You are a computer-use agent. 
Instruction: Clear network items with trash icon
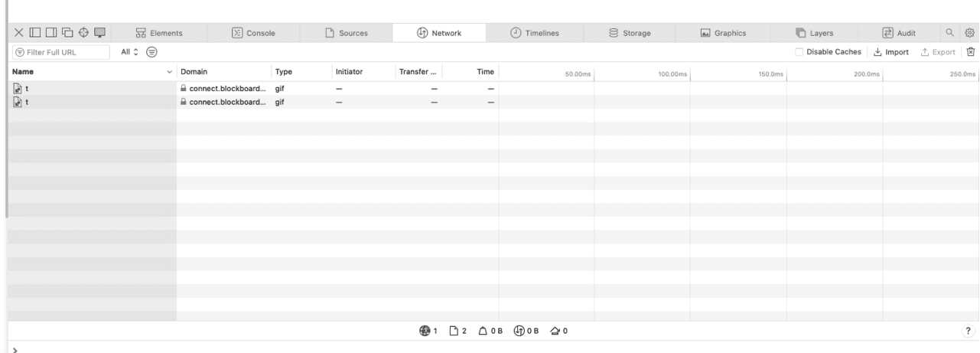pyautogui.click(x=971, y=52)
